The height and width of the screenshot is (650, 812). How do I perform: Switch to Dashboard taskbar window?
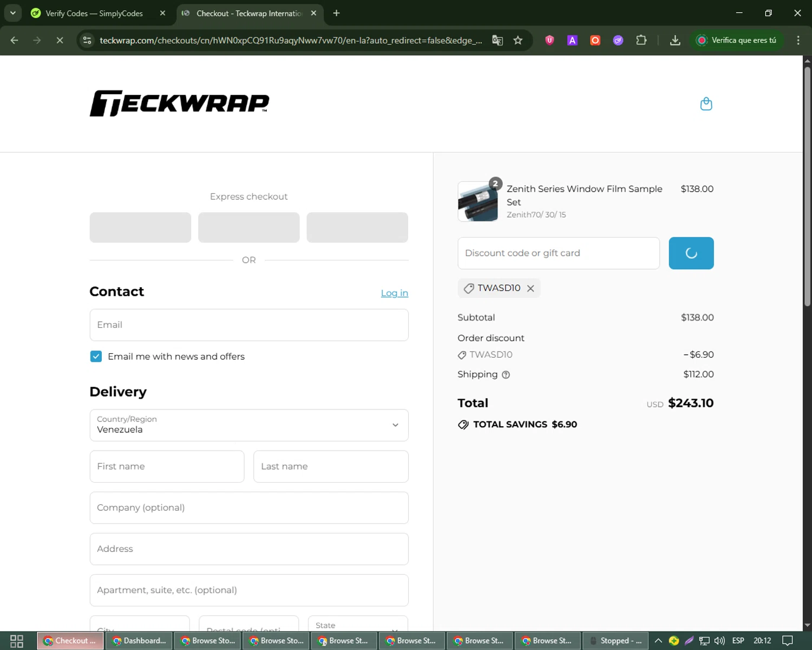[x=139, y=641]
